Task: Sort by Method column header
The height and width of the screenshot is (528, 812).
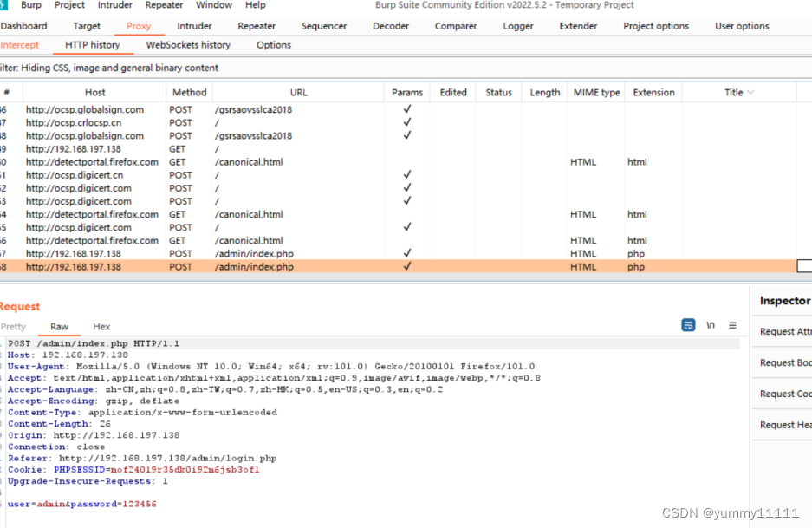Action: [189, 92]
